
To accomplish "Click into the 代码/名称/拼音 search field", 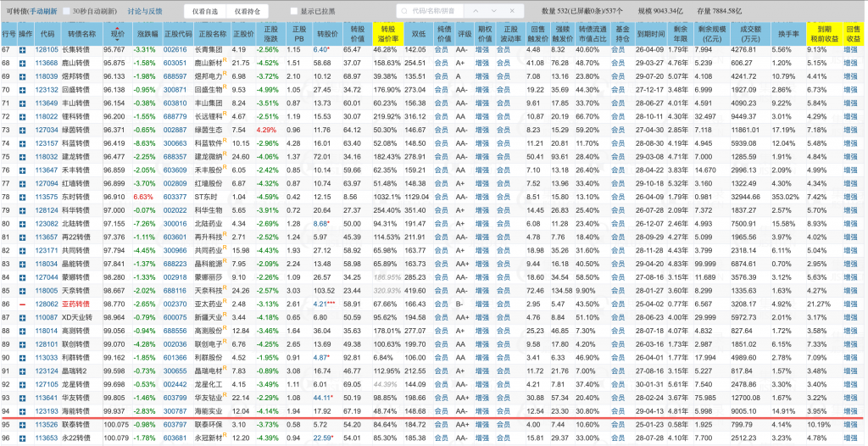I will pyautogui.click(x=430, y=10).
